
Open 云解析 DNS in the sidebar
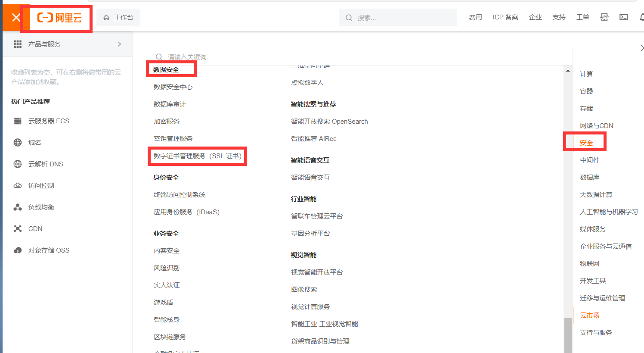46,164
